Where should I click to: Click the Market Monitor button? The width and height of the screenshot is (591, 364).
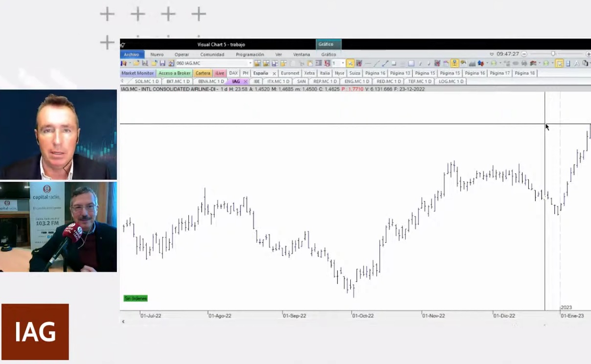pos(137,73)
